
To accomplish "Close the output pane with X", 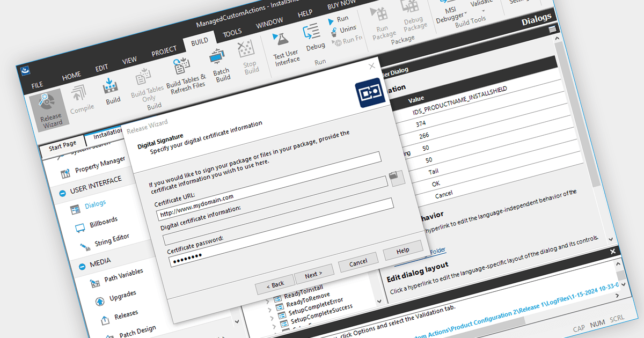I will pos(613,251).
